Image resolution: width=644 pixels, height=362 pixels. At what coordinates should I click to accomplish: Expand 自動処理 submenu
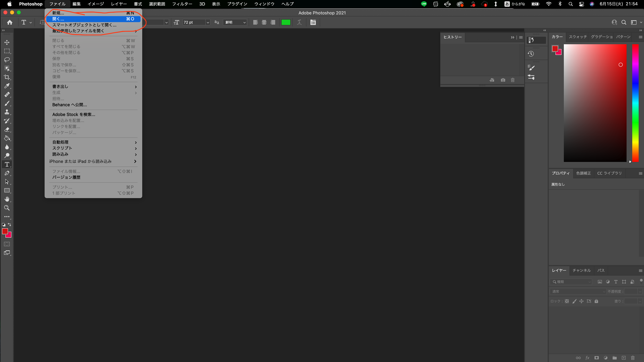[93, 142]
